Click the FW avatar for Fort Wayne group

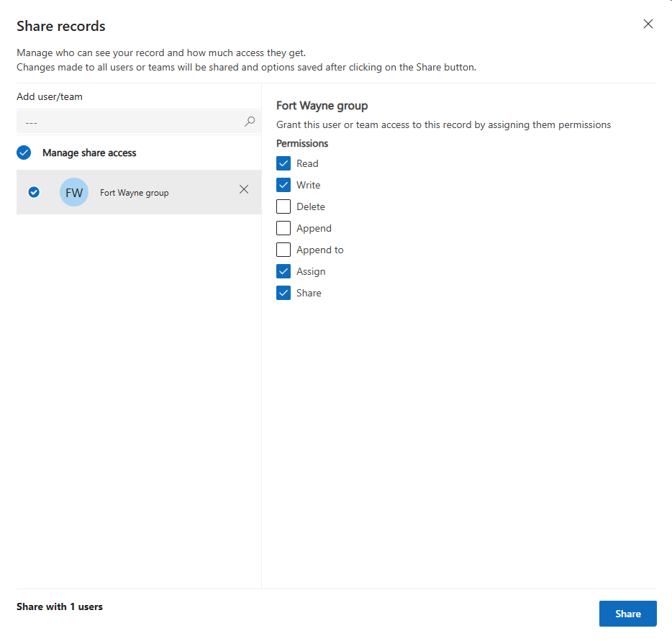(74, 192)
